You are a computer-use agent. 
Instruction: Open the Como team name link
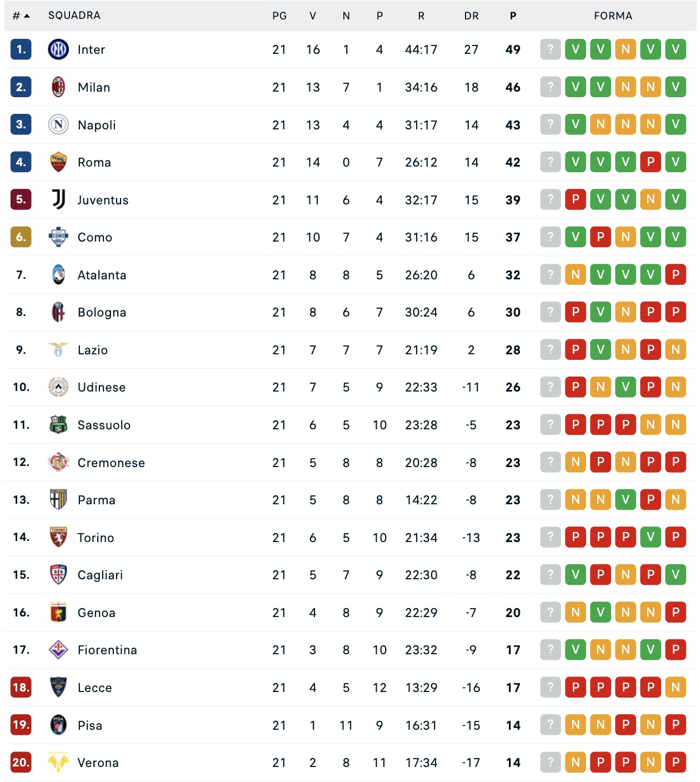(x=95, y=237)
